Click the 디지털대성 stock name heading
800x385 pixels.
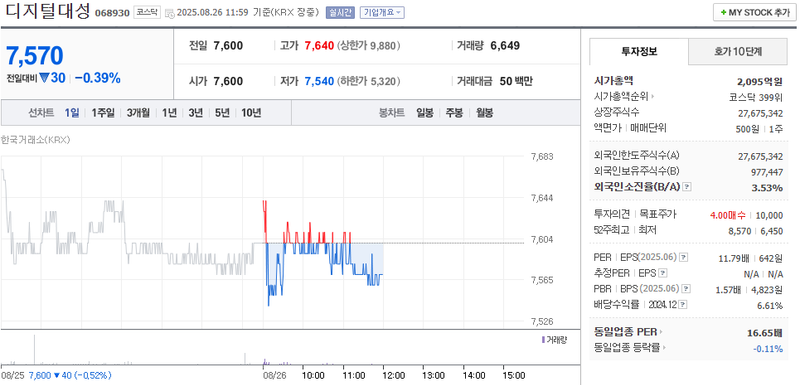[46, 11]
